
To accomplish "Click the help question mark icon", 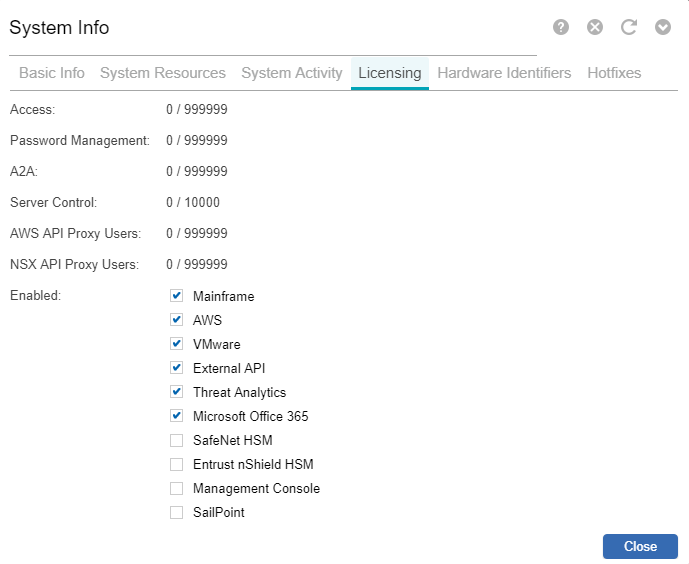I will [561, 27].
